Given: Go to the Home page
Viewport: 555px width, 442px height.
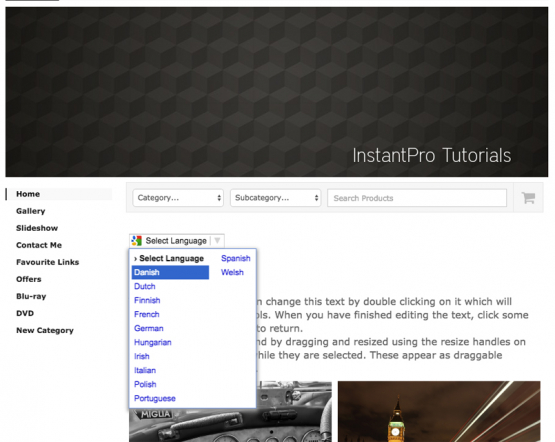Looking at the screenshot, I should [28, 194].
